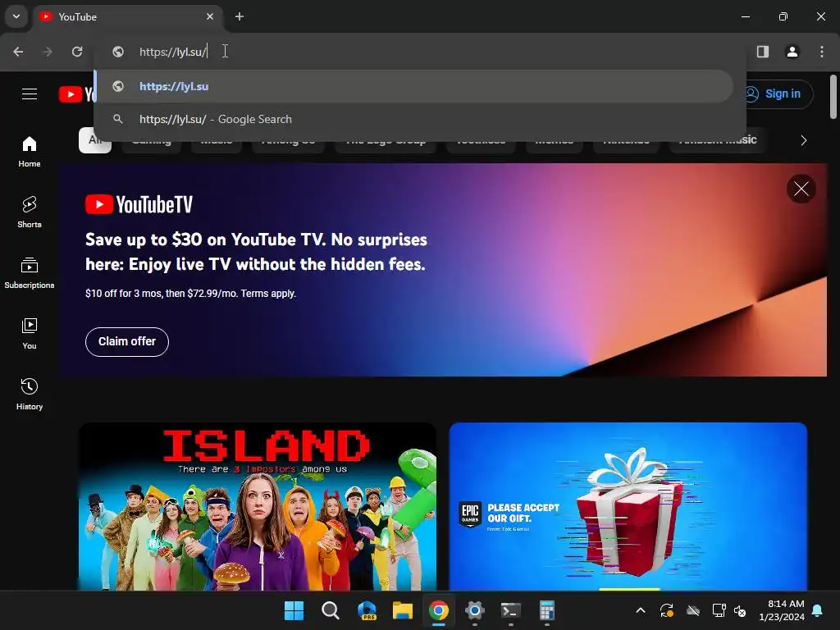Open the clock showing 8:14 AM

782,610
